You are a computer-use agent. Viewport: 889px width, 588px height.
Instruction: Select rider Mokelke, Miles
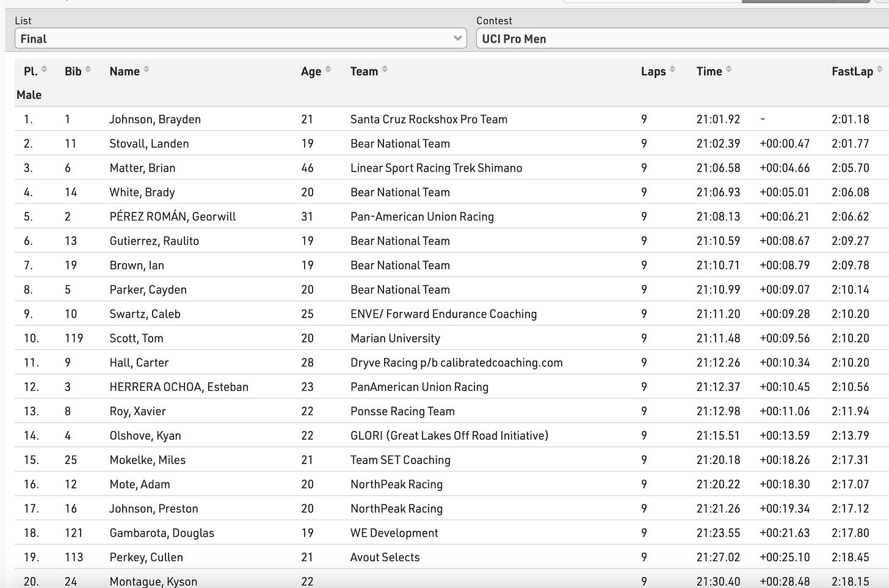[148, 460]
